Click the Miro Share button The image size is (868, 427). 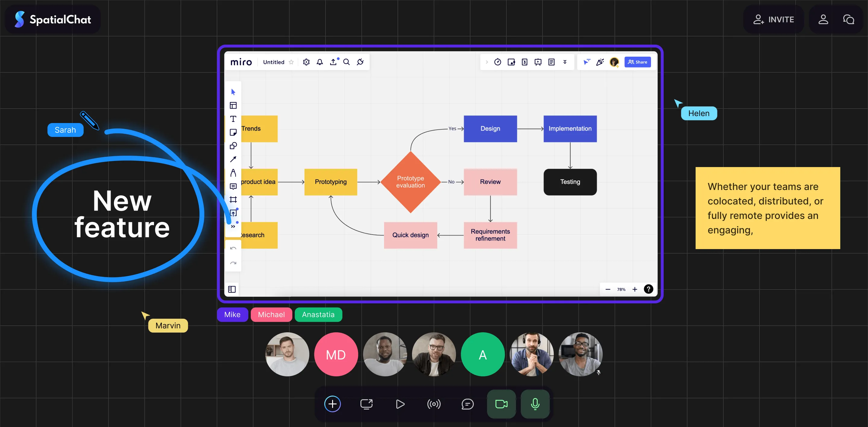tap(637, 62)
